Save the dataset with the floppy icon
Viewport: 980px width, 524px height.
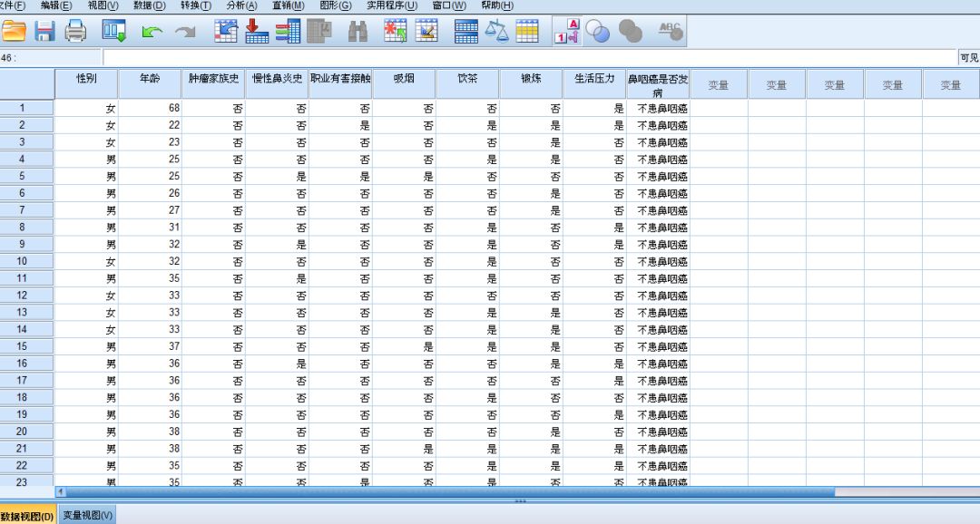pyautogui.click(x=44, y=31)
